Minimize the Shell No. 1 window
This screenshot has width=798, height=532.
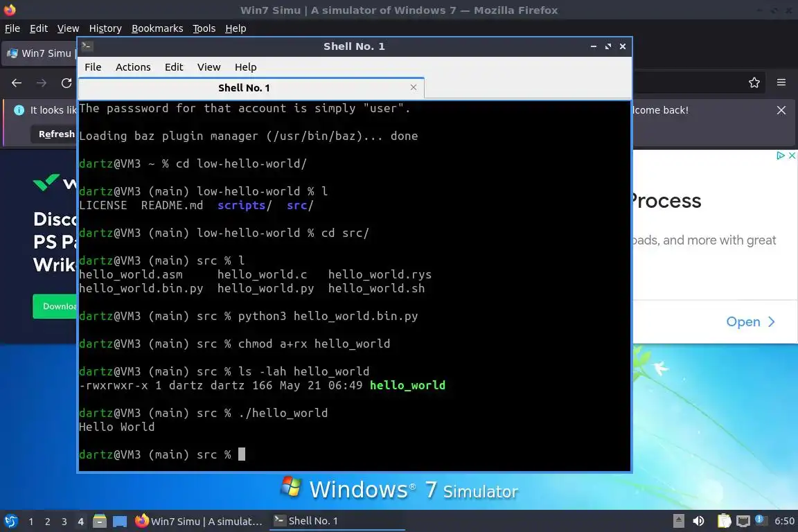(594, 46)
